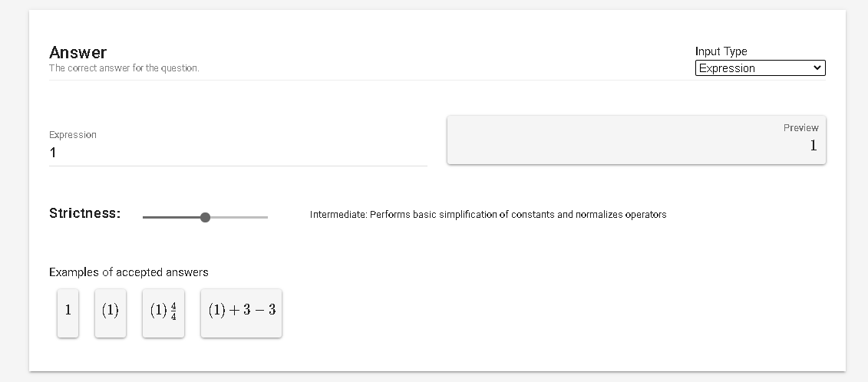Open the Input Type dropdown
This screenshot has height=382, width=868.
pyautogui.click(x=759, y=68)
